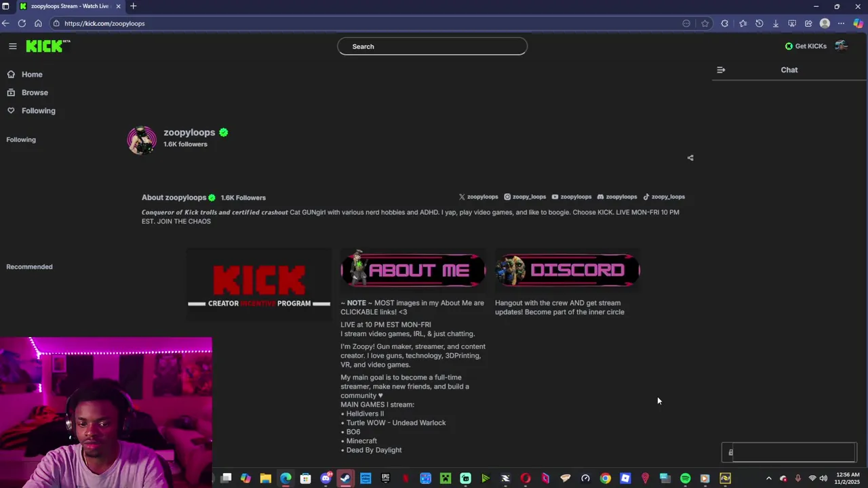Click '1.6K followers' under channel name

[185, 144]
